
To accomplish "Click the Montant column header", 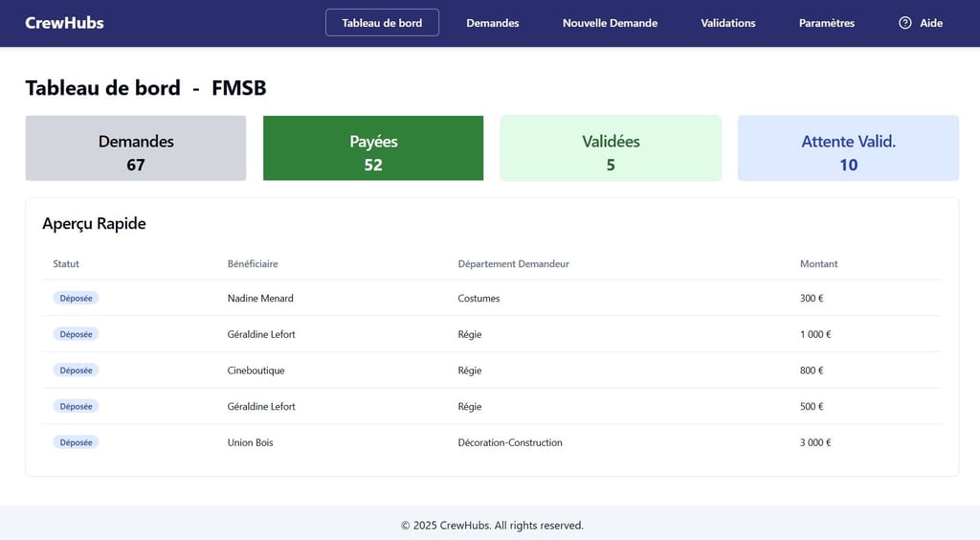I will 819,263.
